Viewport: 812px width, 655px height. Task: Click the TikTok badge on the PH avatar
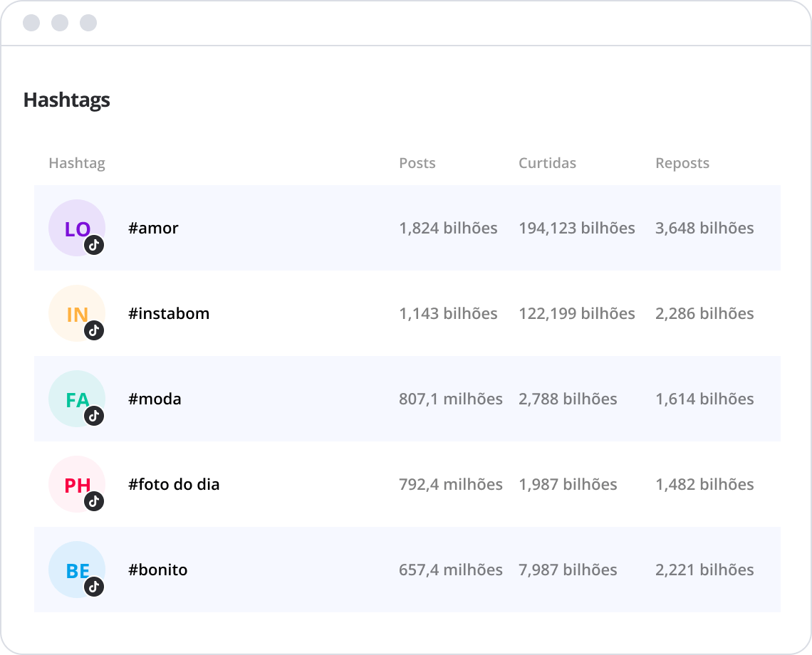click(x=94, y=501)
